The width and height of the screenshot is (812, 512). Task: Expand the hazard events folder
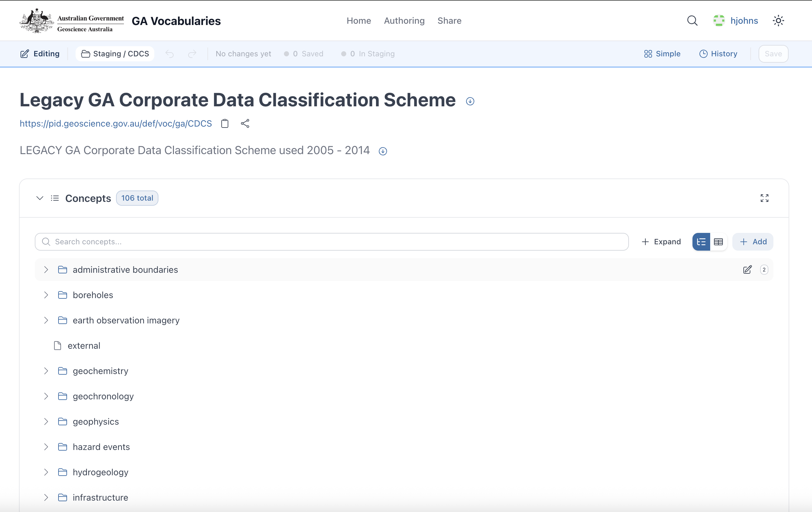tap(46, 447)
